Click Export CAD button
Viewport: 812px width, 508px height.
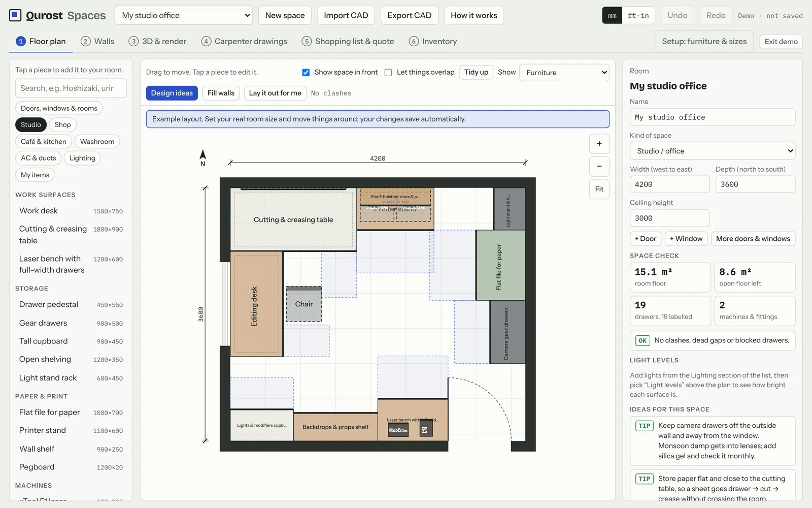pyautogui.click(x=410, y=15)
